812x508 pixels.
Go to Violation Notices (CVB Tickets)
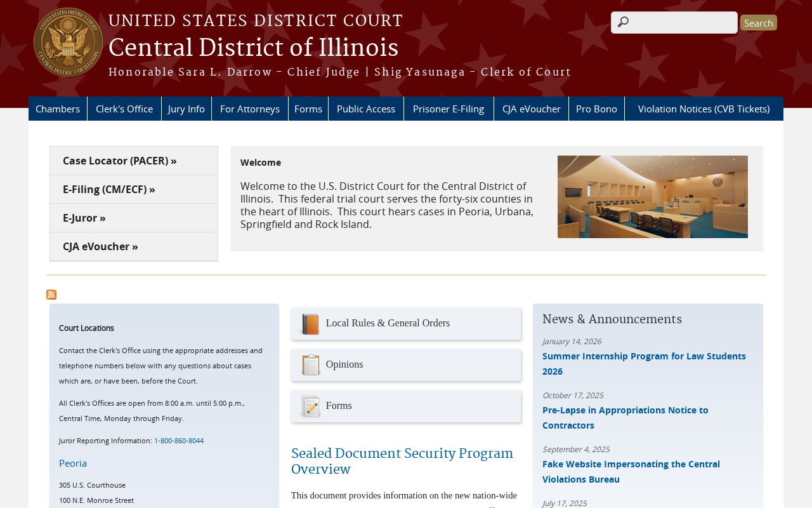point(704,109)
